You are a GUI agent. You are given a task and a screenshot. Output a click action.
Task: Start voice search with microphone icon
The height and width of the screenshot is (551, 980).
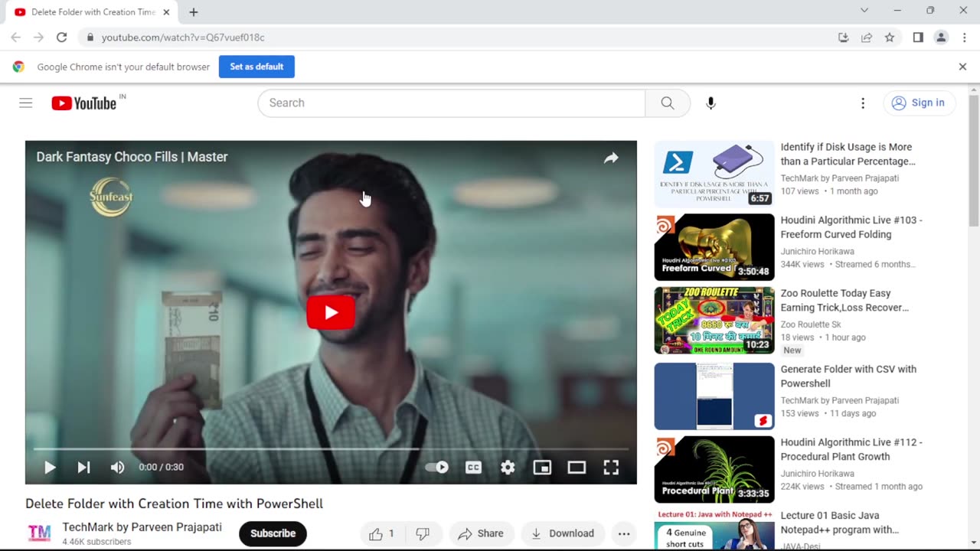[x=710, y=103]
